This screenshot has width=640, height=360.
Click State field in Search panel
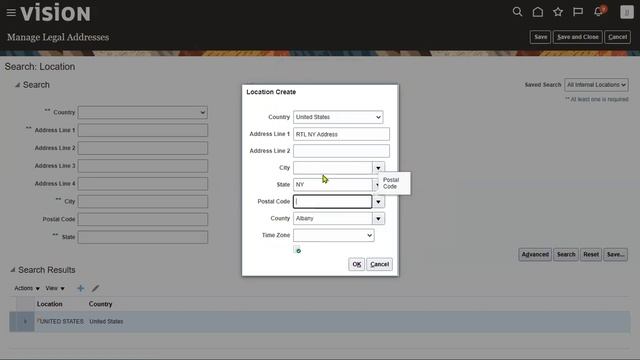click(x=142, y=237)
